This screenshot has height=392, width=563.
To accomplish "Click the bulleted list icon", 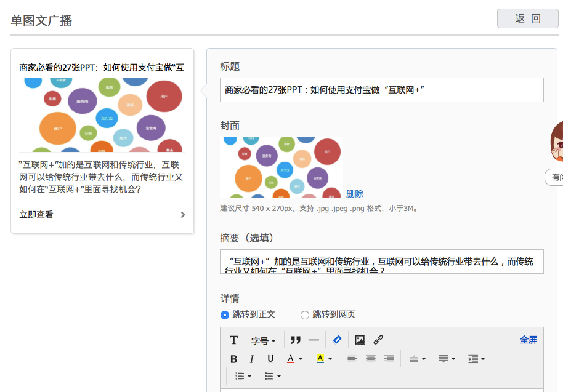I will (269, 376).
